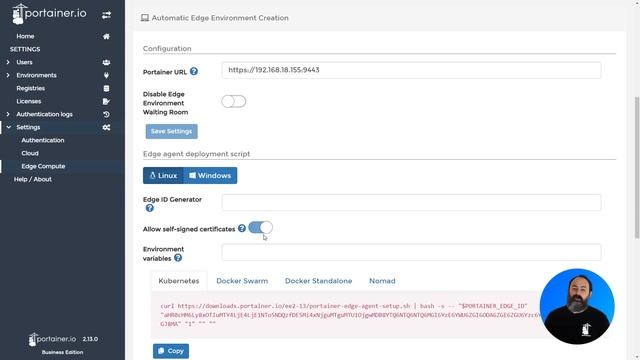Open Environments in the sidebar
640x360 pixels.
click(x=36, y=76)
